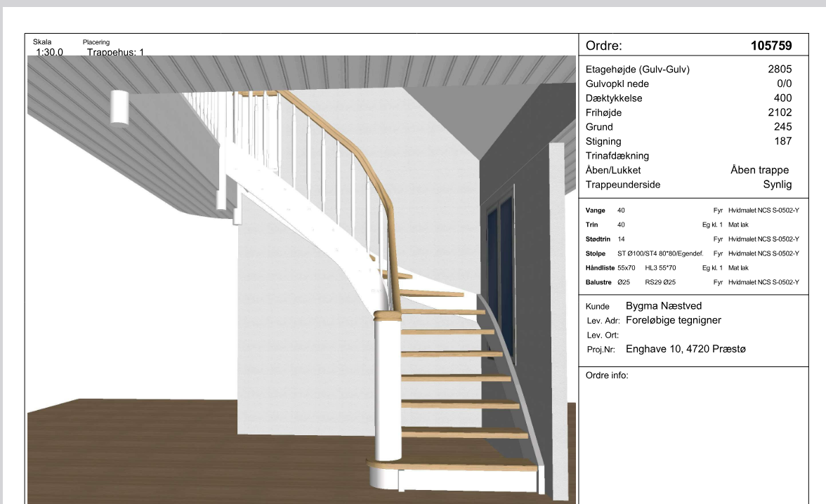826x504 pixels.
Task: Click the order number 105759
Action: click(771, 46)
